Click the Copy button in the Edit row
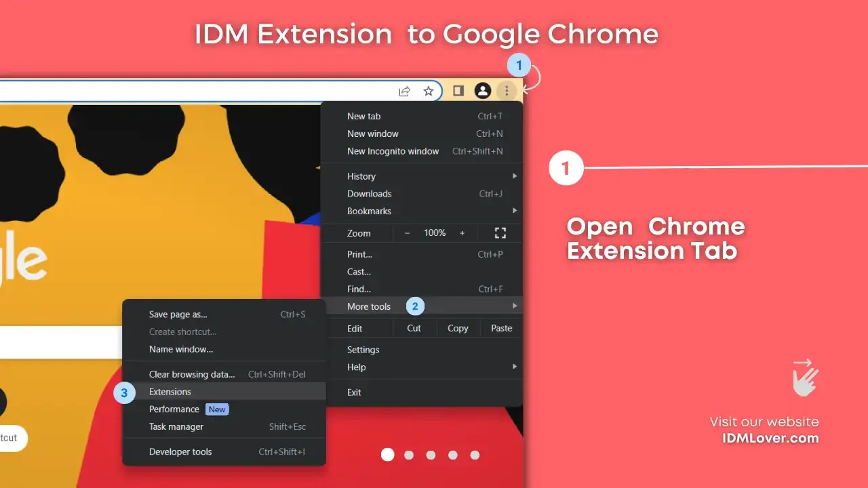This screenshot has width=868, height=488. coord(458,328)
